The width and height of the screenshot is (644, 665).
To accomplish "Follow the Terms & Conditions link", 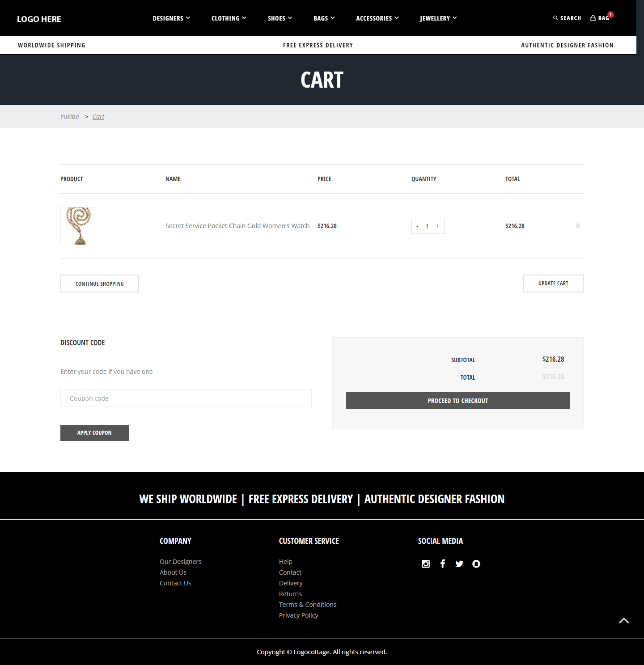I will click(x=308, y=605).
